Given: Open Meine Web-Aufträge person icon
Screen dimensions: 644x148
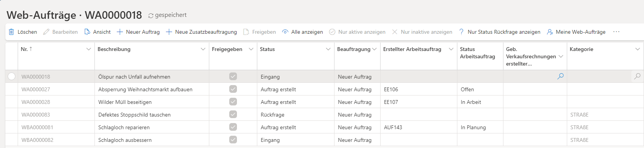Looking at the screenshot, I should [x=550, y=32].
